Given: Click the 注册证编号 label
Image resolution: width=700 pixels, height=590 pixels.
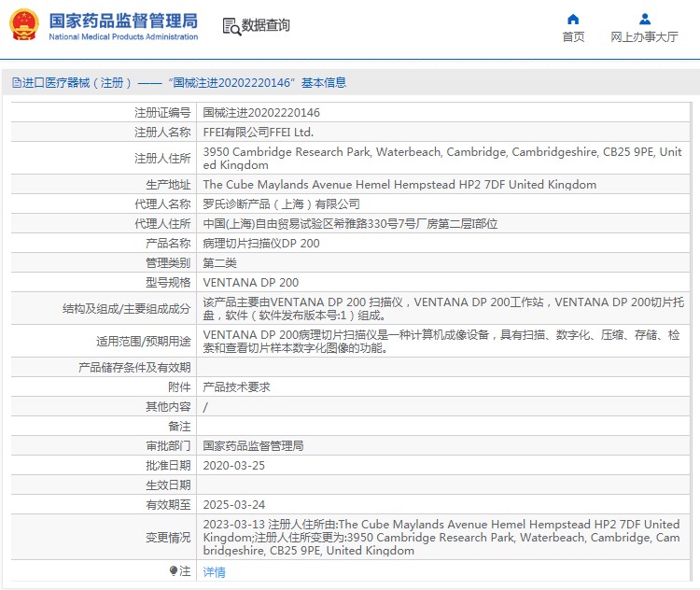Looking at the screenshot, I should click(x=162, y=113).
